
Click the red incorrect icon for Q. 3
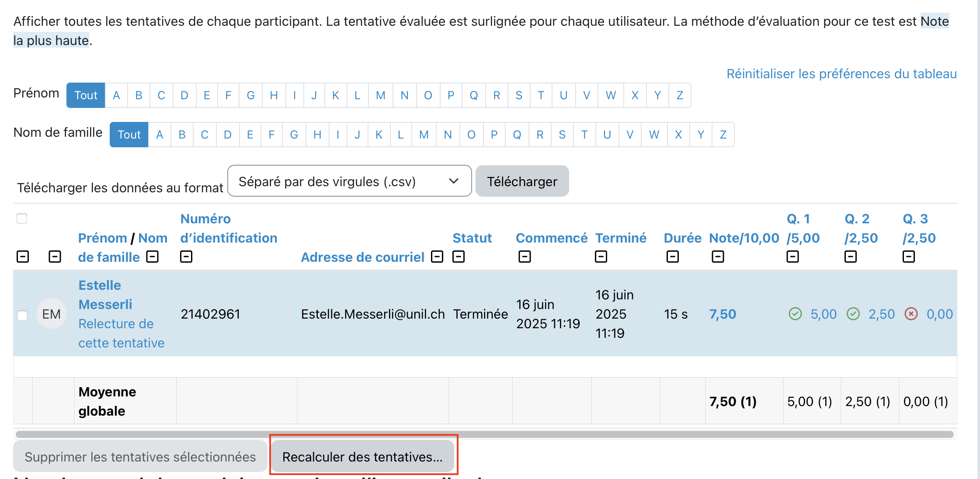point(911,314)
